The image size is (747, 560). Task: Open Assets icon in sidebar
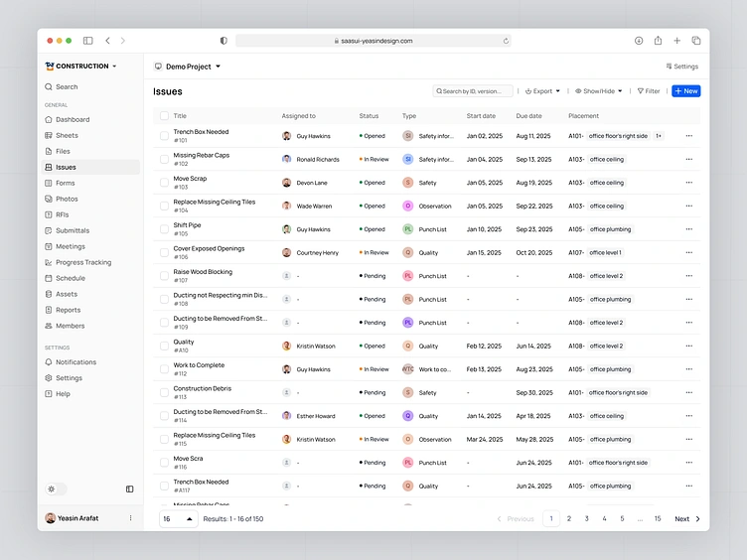point(48,294)
